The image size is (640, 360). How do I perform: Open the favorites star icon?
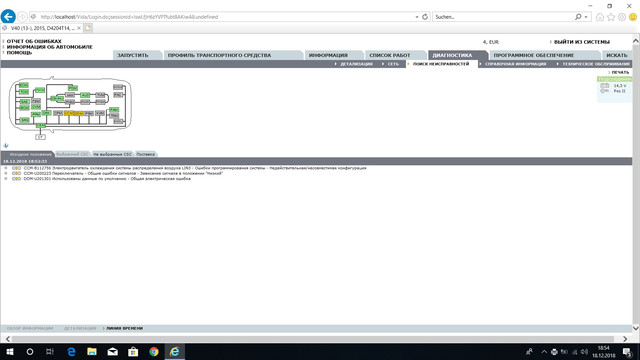pyautogui.click(x=611, y=17)
